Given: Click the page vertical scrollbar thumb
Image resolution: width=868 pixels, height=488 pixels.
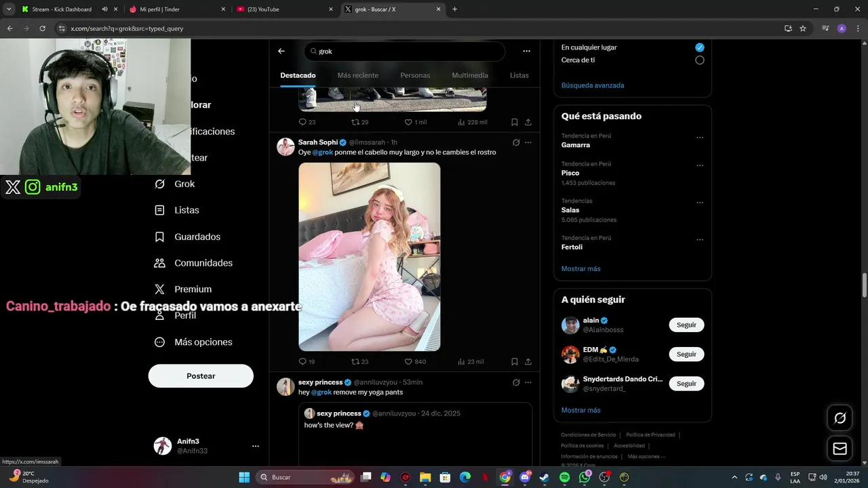Looking at the screenshot, I should (x=865, y=285).
